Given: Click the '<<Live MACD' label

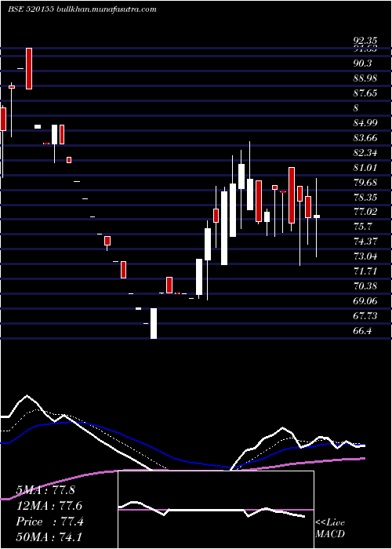Looking at the screenshot, I should click(x=330, y=528).
